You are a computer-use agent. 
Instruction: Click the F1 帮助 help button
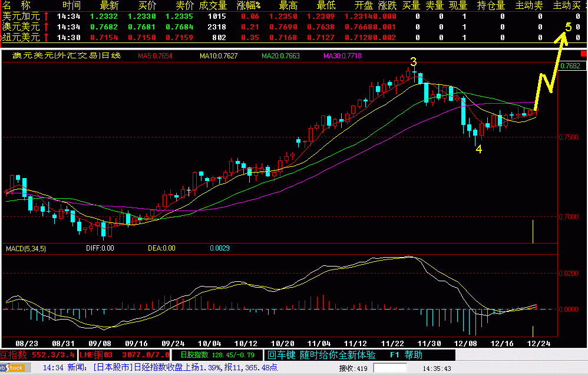click(x=406, y=355)
